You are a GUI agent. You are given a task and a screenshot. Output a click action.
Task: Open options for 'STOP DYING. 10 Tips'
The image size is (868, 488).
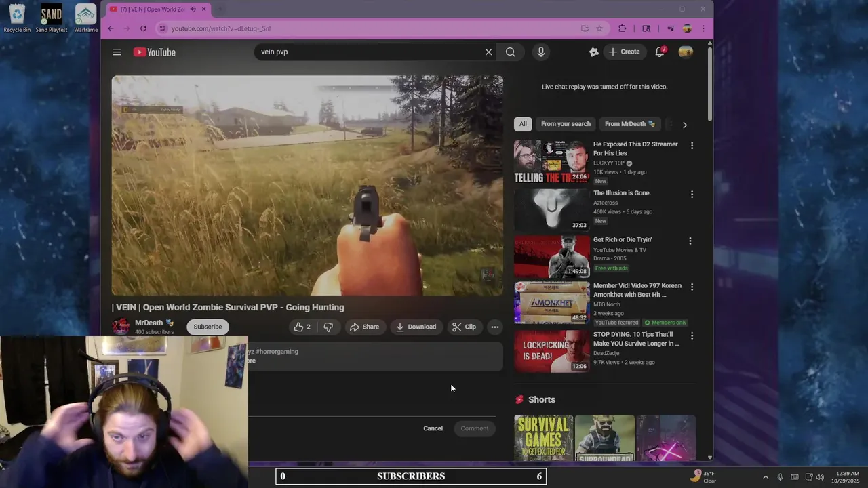(692, 336)
